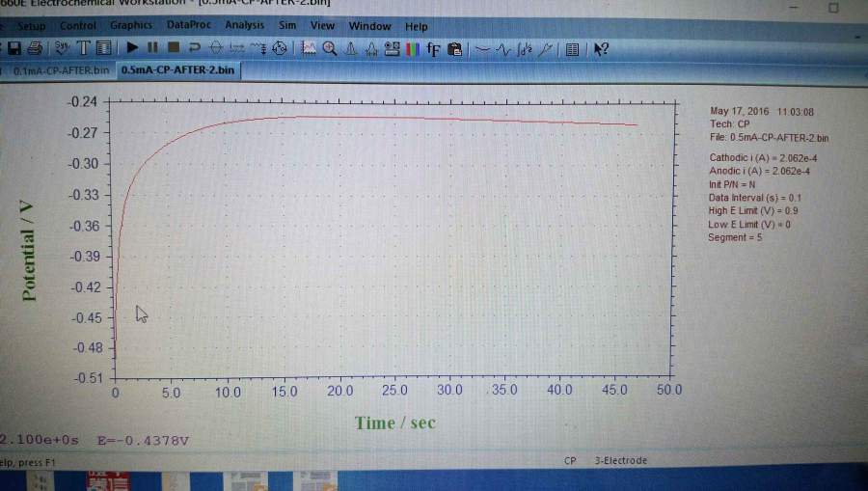
Task: Click the '-0.36' potential axis tick label
Action: (x=84, y=226)
